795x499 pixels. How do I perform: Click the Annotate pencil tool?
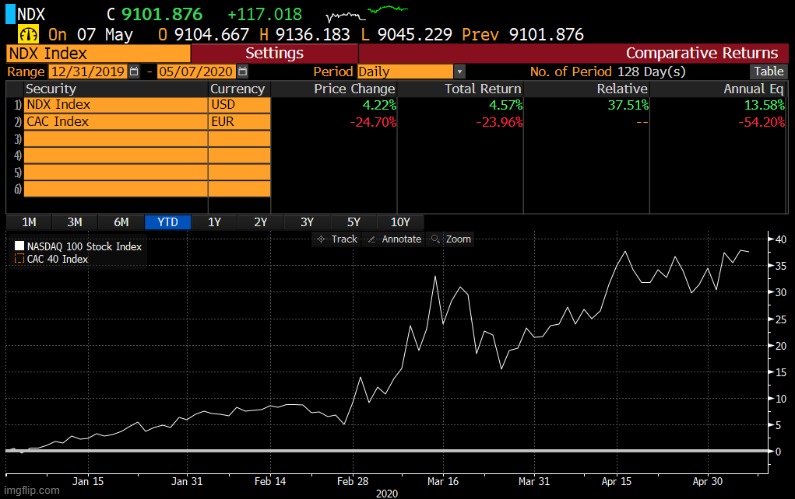[394, 239]
